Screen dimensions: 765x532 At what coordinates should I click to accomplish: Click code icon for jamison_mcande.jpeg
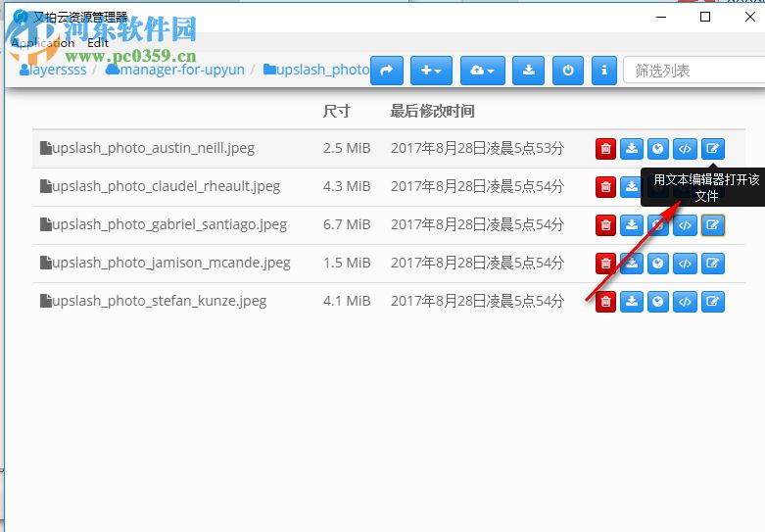[685, 264]
